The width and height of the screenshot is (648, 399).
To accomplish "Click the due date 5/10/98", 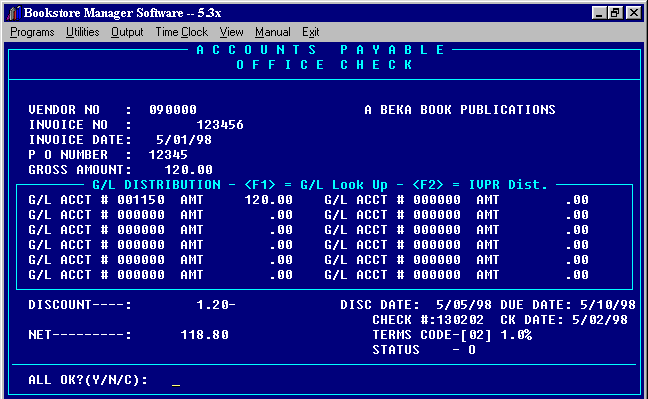I will click(608, 305).
